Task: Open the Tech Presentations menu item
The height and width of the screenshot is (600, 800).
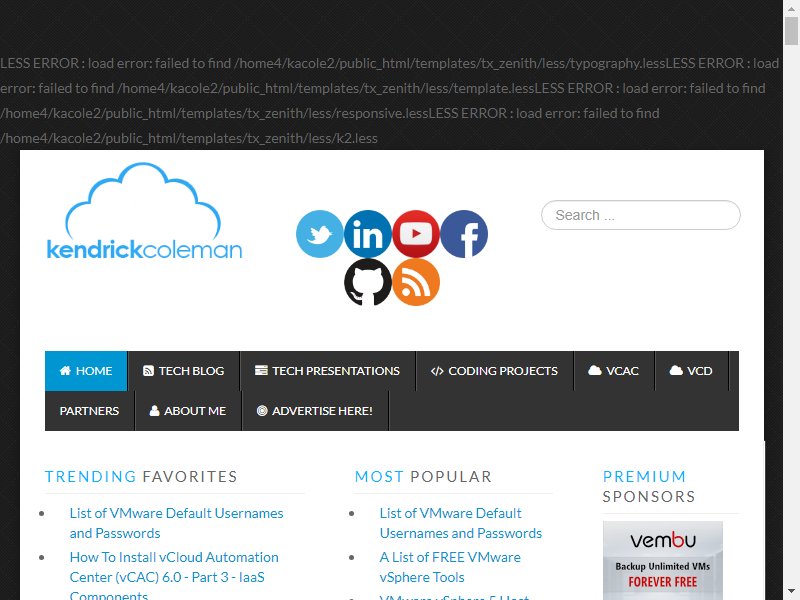Action: point(328,371)
